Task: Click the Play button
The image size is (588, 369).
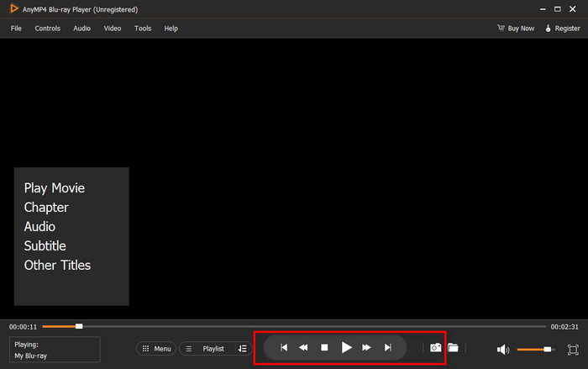Action: pos(346,348)
